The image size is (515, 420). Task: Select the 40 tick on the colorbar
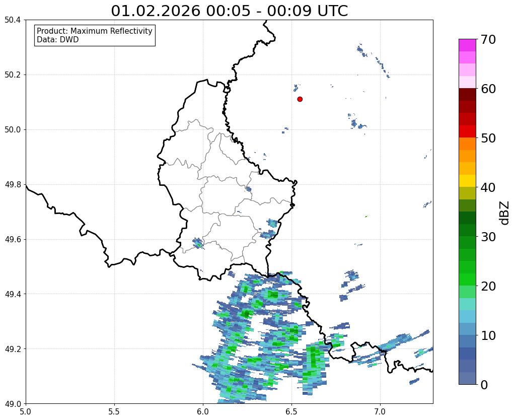coord(488,187)
